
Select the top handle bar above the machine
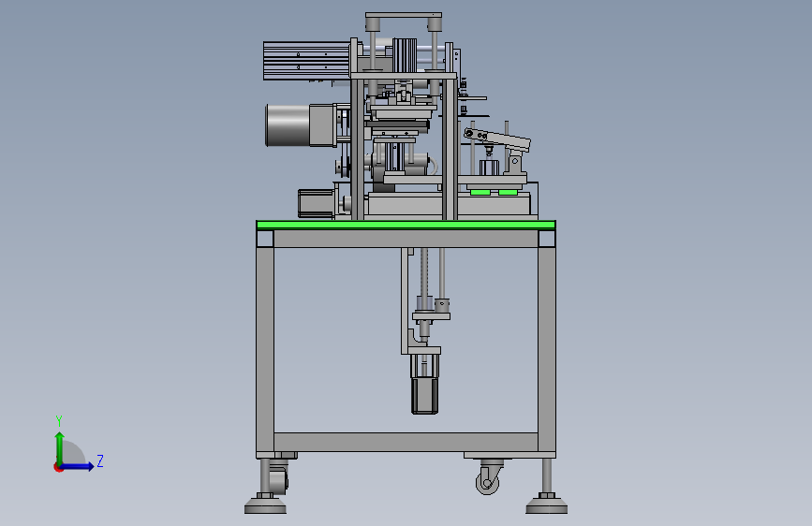404,16
